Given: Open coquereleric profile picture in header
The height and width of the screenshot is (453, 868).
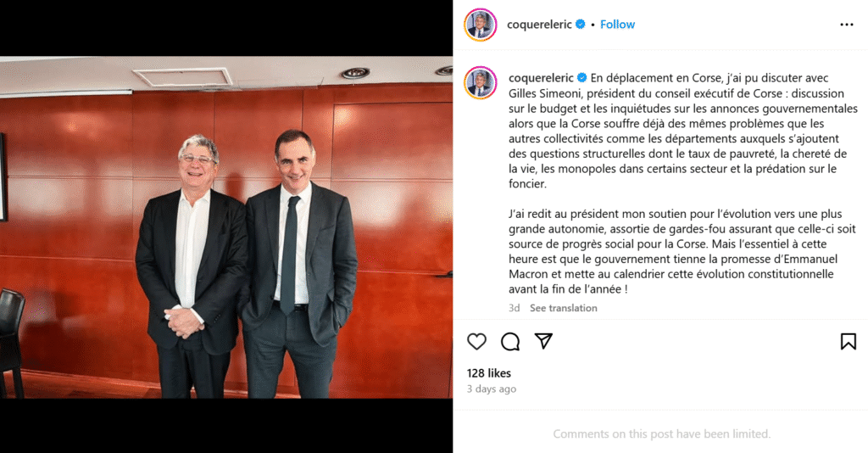Looking at the screenshot, I should (x=480, y=25).
